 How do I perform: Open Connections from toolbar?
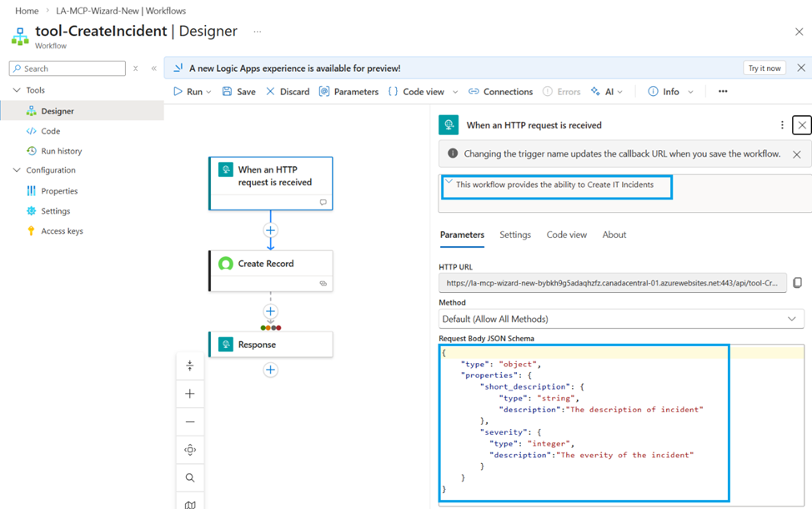click(x=499, y=92)
